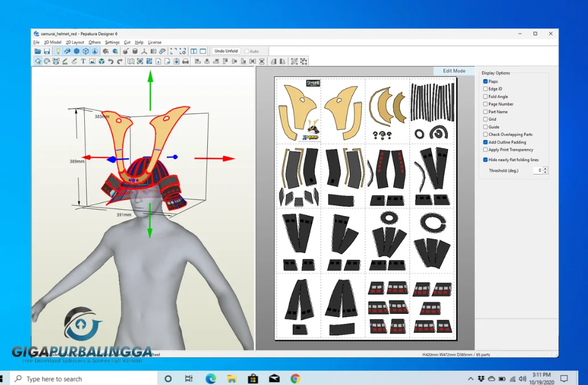Select the edge color pencil tool icon
The height and width of the screenshot is (385, 588).
click(x=65, y=61)
